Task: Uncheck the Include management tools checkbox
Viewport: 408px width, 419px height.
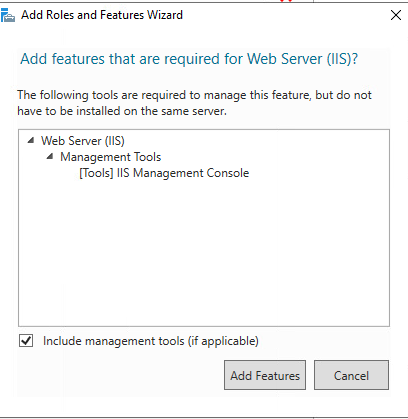Action: tap(26, 341)
